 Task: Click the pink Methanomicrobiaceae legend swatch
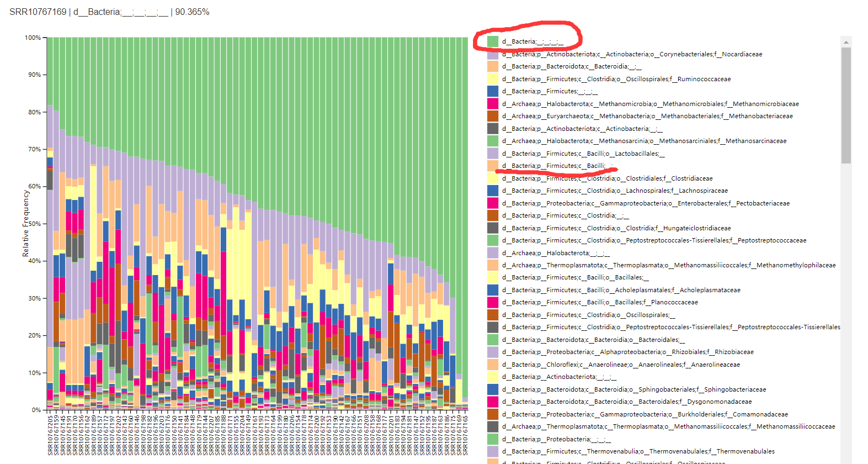point(493,104)
